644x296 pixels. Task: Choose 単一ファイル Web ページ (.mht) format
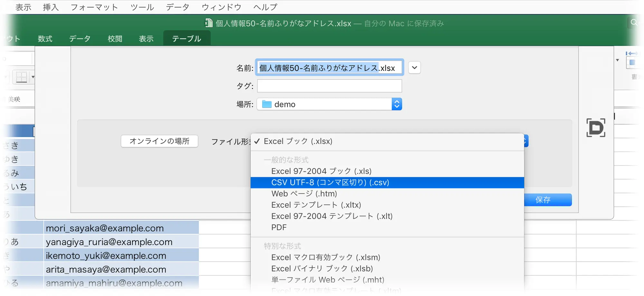pos(387,280)
